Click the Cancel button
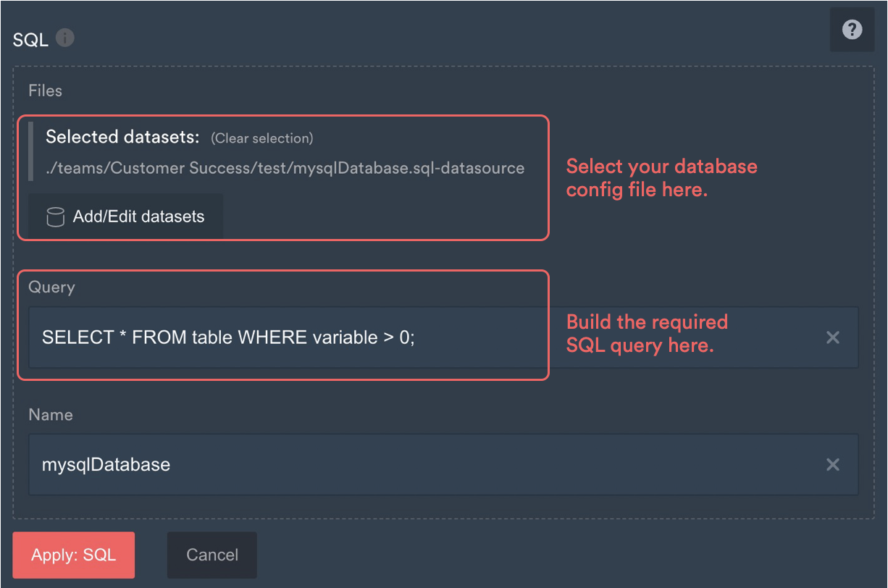The image size is (888, 588). click(211, 555)
